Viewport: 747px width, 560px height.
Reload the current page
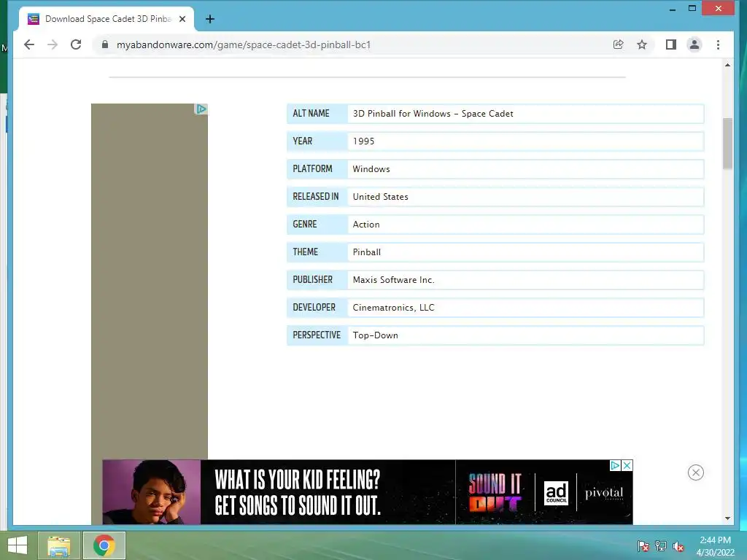click(x=76, y=44)
